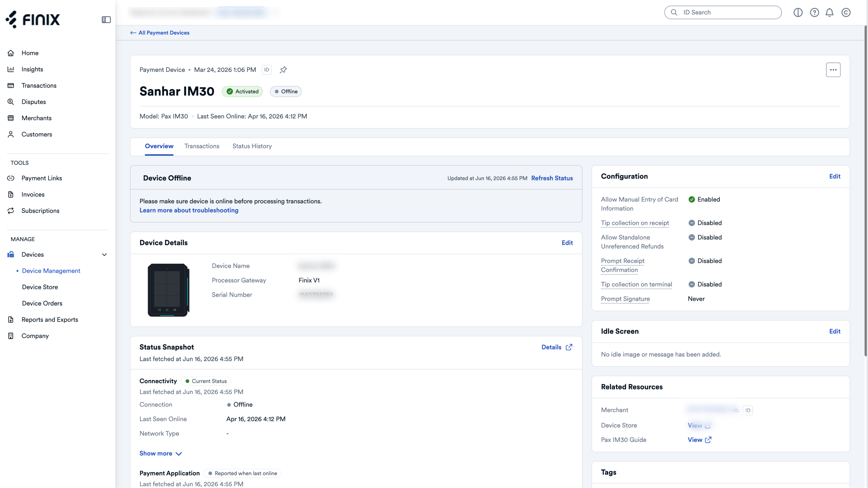Screen dimensions: 868x488
Task: Copy the Merchant ID badge
Action: 748,410
